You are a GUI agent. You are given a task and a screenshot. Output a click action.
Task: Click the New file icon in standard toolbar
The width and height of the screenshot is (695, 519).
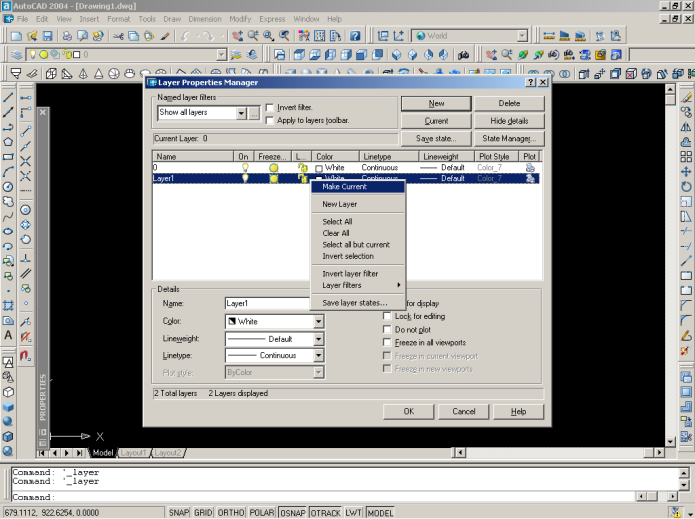[x=16, y=36]
